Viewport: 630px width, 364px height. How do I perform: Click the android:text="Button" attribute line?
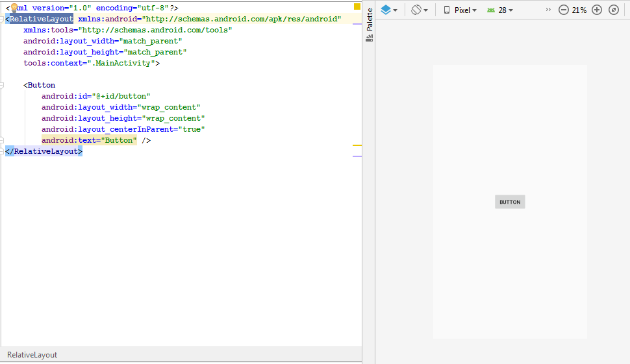89,140
